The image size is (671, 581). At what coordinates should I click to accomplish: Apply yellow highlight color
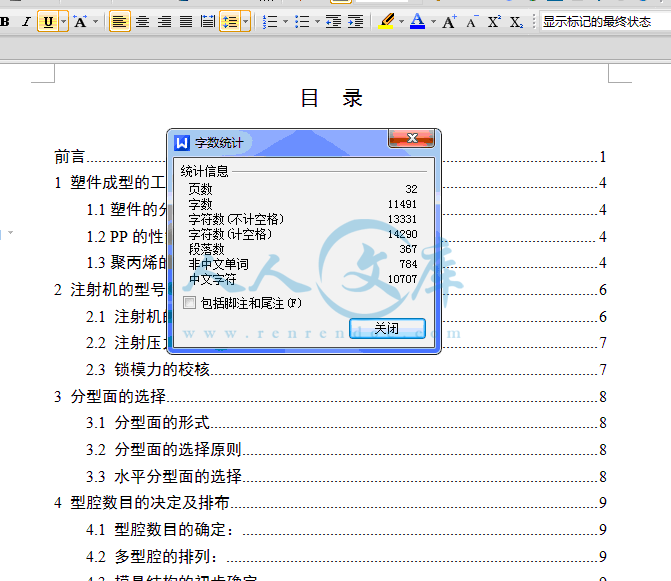click(x=386, y=21)
